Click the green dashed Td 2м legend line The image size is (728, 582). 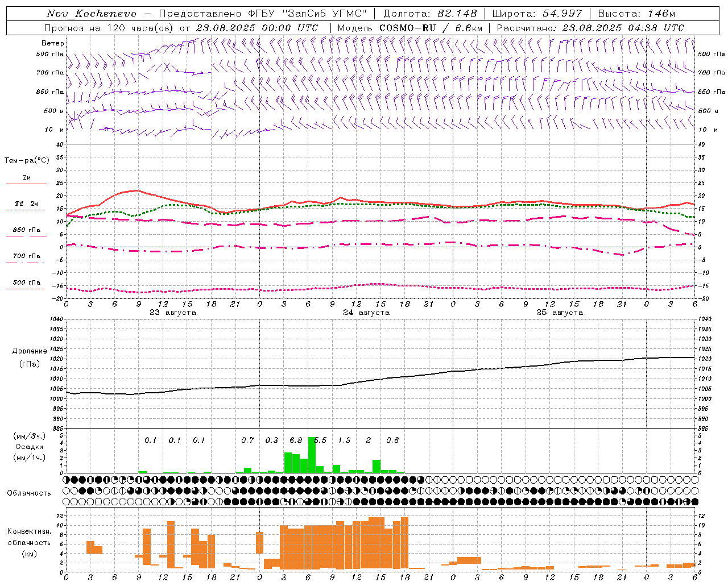pos(26,210)
